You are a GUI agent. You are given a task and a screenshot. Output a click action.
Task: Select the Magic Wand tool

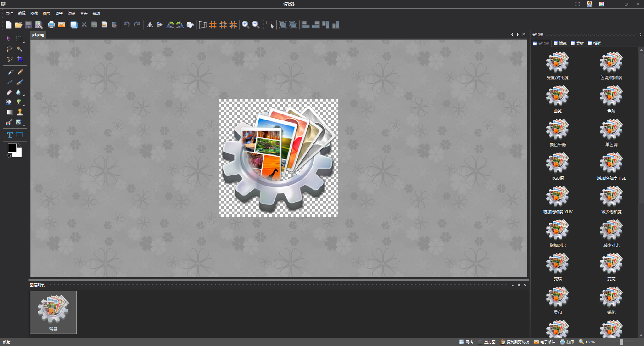pyautogui.click(x=19, y=49)
